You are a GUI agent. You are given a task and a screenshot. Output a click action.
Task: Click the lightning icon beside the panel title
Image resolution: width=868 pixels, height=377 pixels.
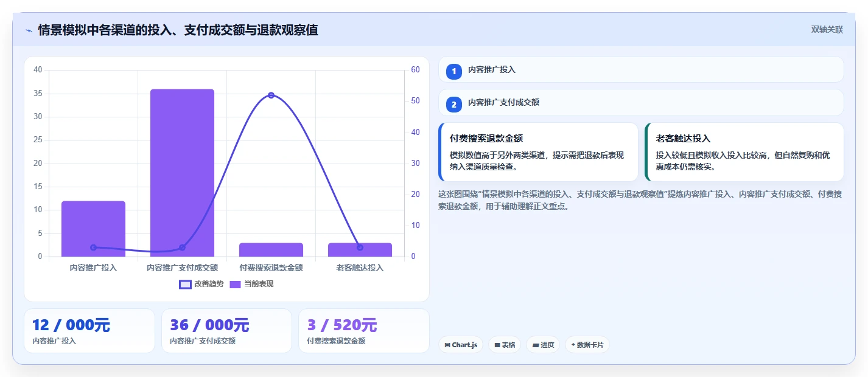tap(29, 30)
